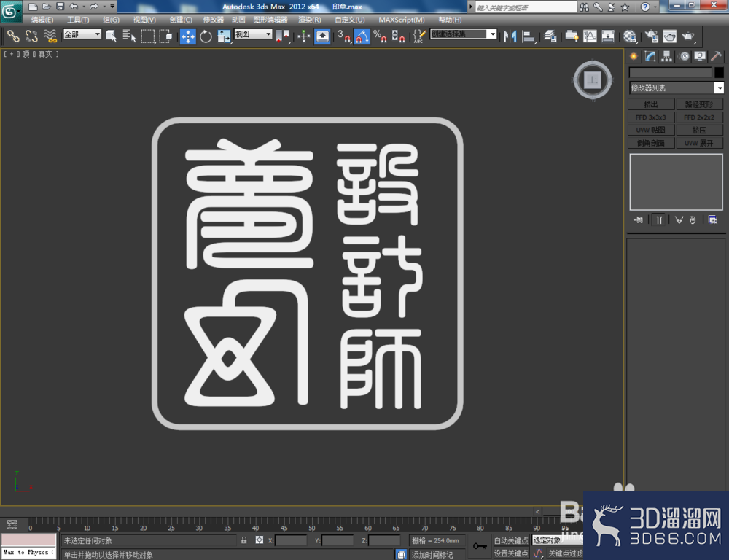This screenshot has height=560, width=729.
Task: Toggle Keyboard Shortcut Override
Action: pos(322,36)
